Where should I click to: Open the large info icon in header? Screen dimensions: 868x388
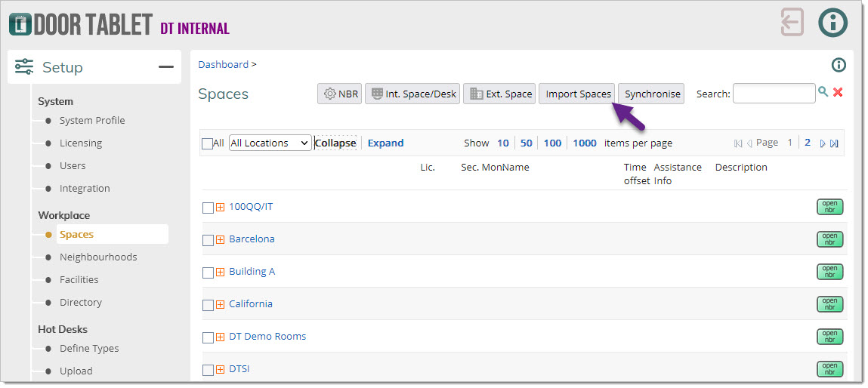coord(833,23)
